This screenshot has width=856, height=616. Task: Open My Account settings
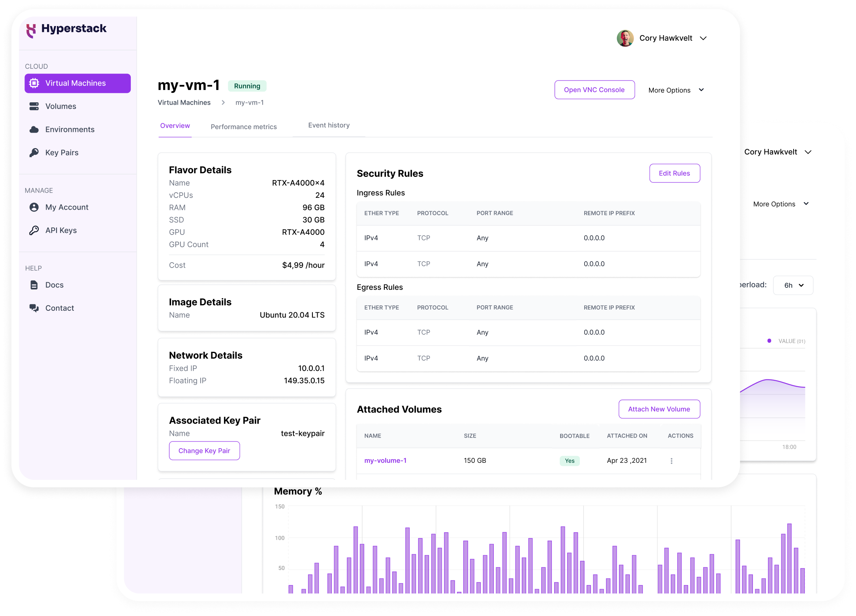pos(66,207)
